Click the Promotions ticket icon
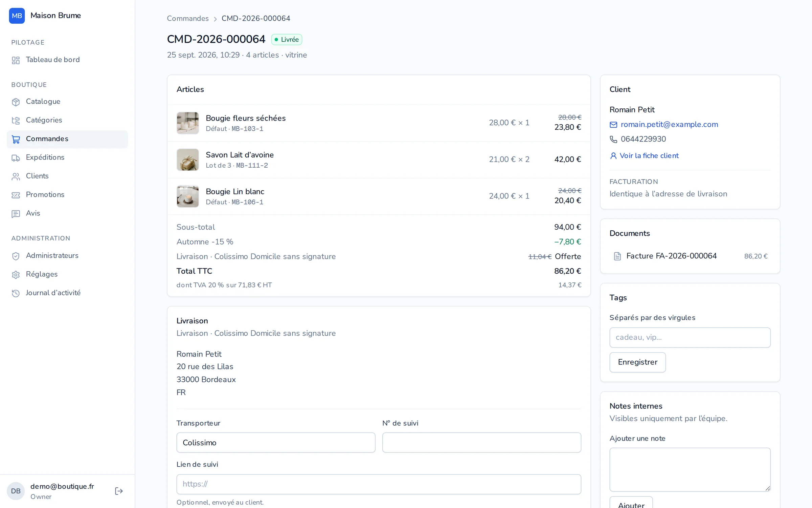 (16, 195)
